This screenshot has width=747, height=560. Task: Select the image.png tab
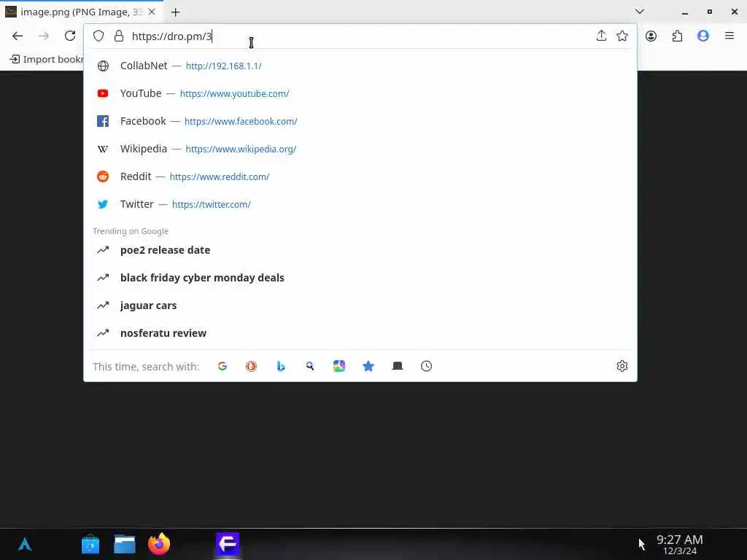click(x=81, y=12)
